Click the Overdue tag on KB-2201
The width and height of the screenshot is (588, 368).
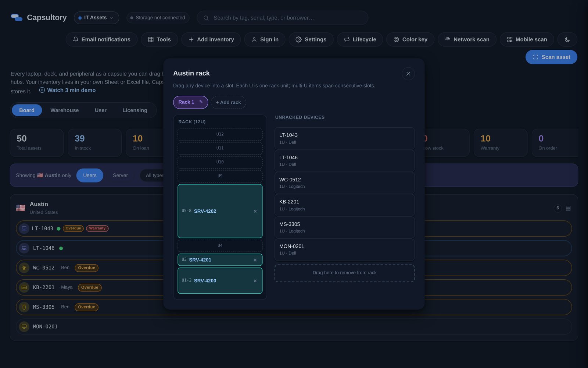(x=90, y=287)
